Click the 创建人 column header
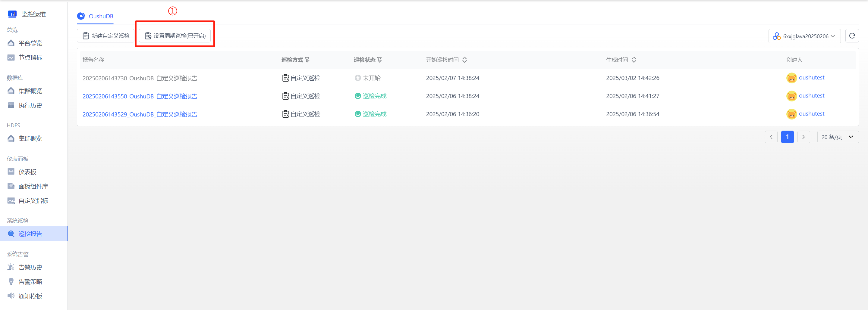The height and width of the screenshot is (310, 868). 794,60
